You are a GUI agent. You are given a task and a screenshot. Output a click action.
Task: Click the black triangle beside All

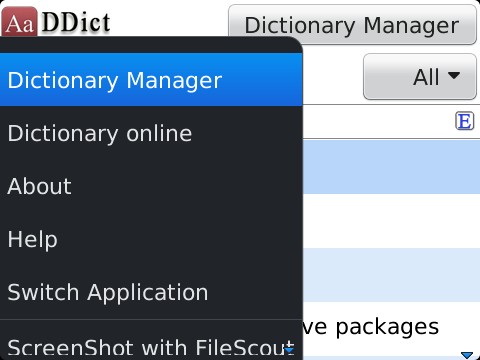454,75
